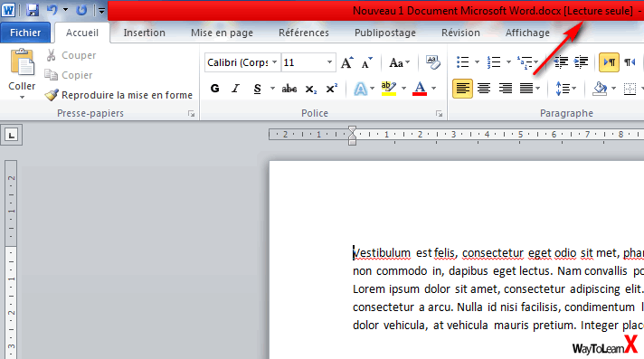Open the Police dialog launcher
644x359 pixels.
tap(439, 113)
